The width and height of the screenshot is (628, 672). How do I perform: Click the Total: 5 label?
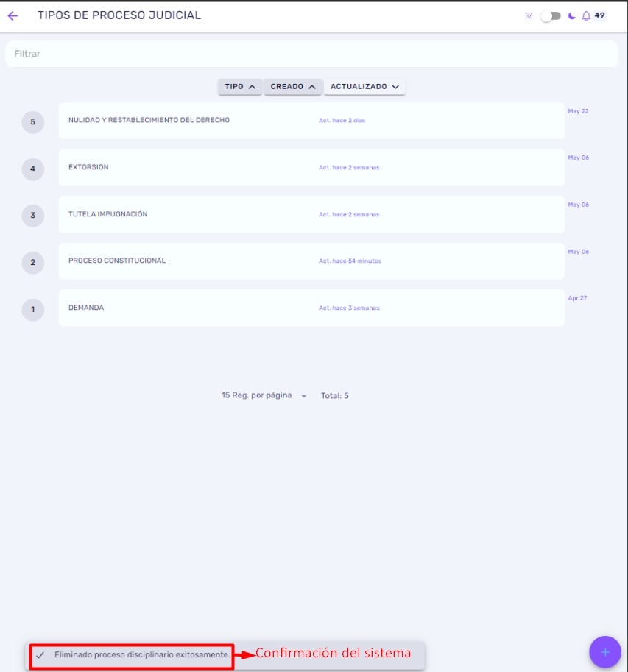coord(335,396)
